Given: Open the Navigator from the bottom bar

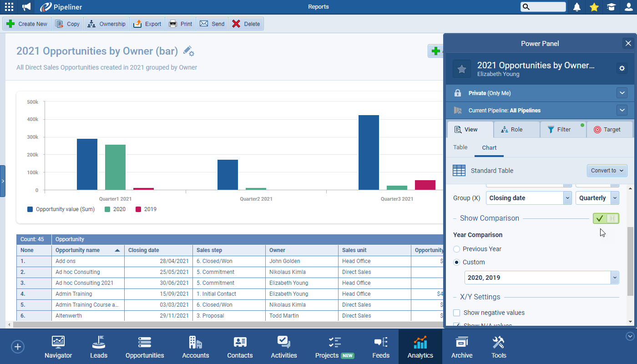Looking at the screenshot, I should coord(58,346).
